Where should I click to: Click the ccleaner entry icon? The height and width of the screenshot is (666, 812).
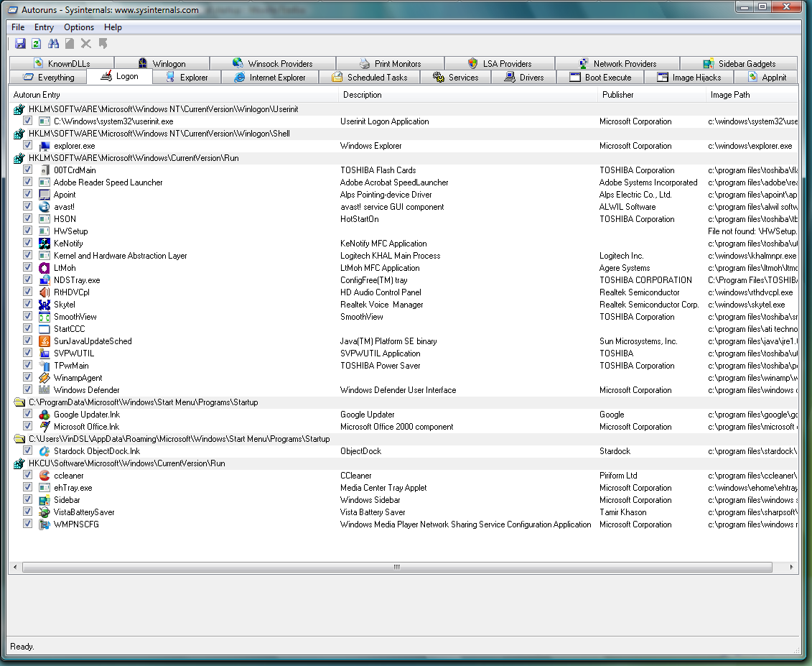point(44,476)
